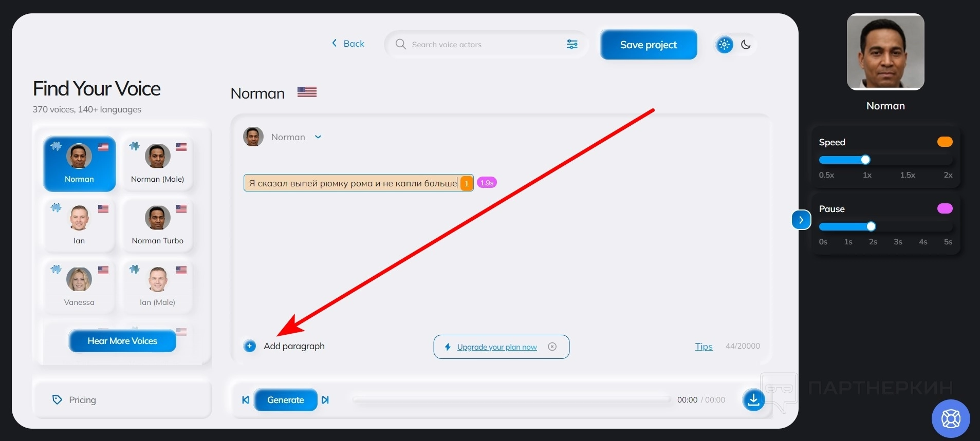Dismiss the upgrade plan banner
Image resolution: width=980 pixels, height=441 pixels.
pos(552,347)
